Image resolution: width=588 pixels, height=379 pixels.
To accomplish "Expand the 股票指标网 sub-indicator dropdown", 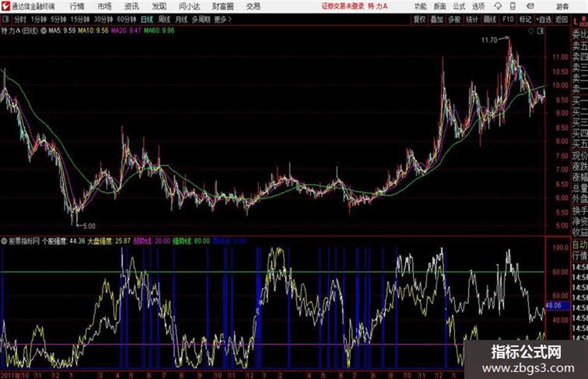I will click(4, 241).
